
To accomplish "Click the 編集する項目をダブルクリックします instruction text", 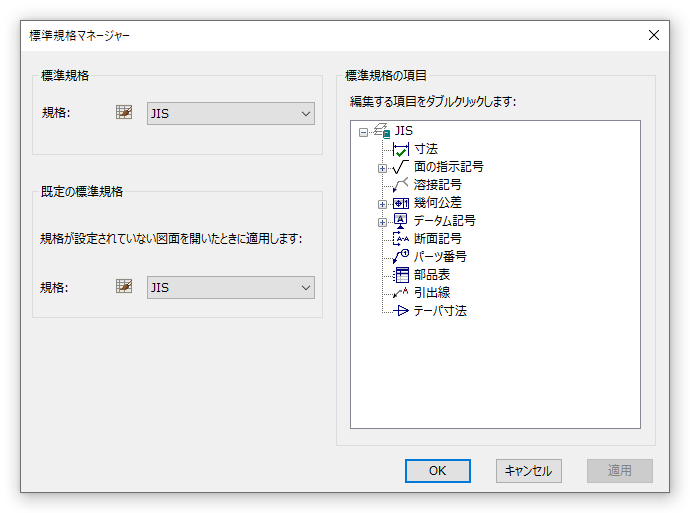I will [x=433, y=102].
